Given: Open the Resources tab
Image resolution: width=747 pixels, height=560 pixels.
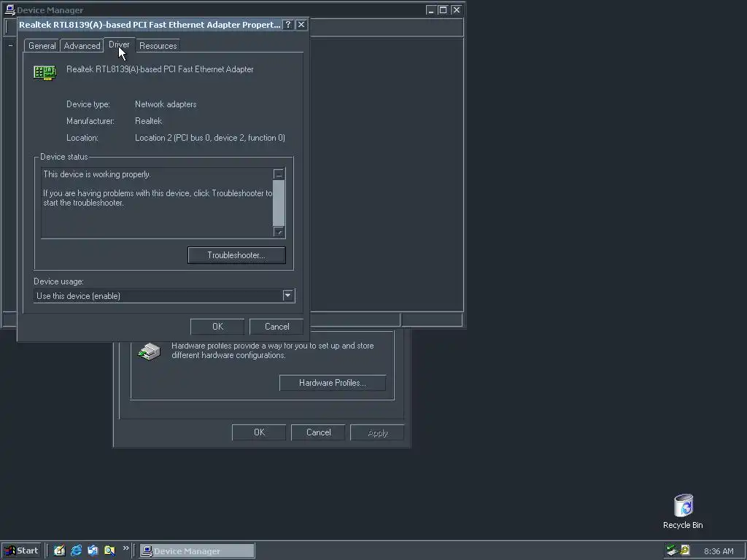Looking at the screenshot, I should pyautogui.click(x=158, y=46).
